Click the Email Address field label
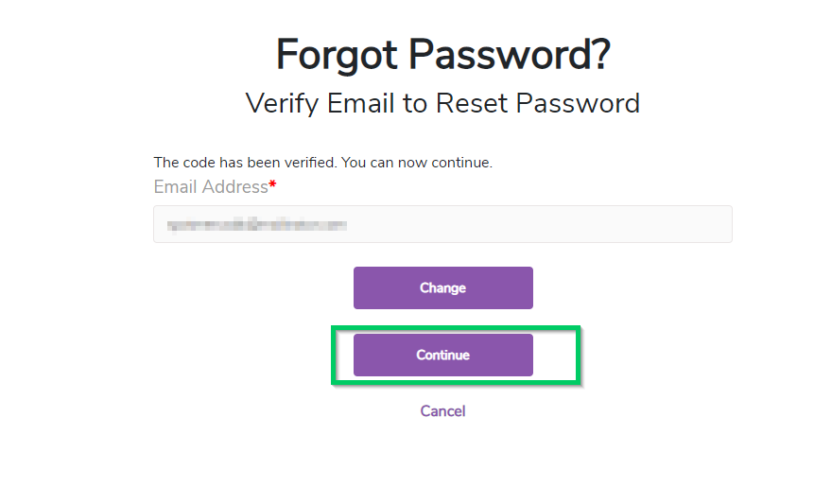814x504 pixels. click(211, 187)
